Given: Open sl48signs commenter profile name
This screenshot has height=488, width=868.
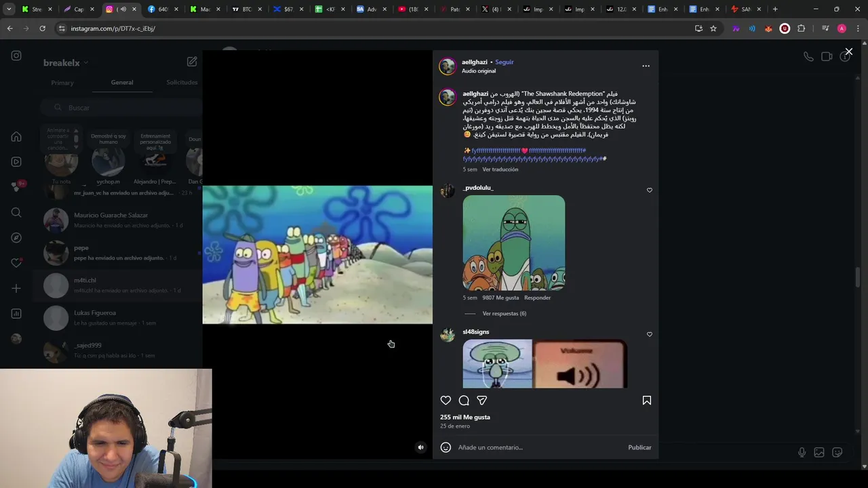Looking at the screenshot, I should 476,332.
